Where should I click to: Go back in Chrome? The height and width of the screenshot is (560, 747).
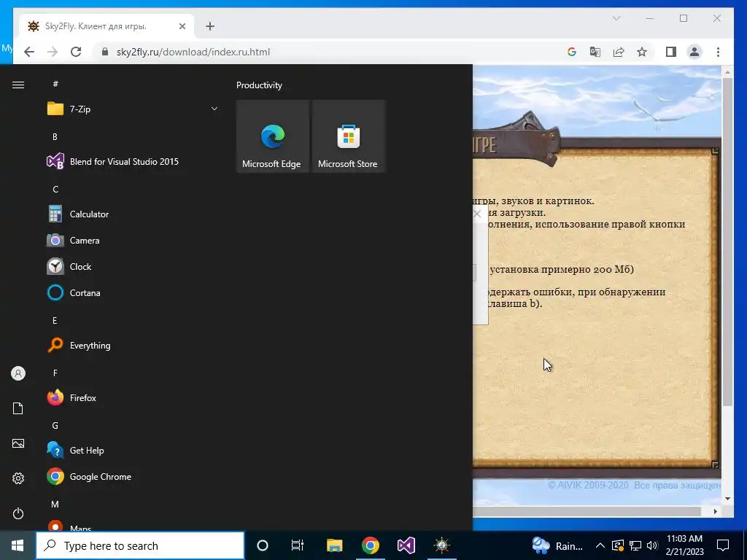pos(29,52)
